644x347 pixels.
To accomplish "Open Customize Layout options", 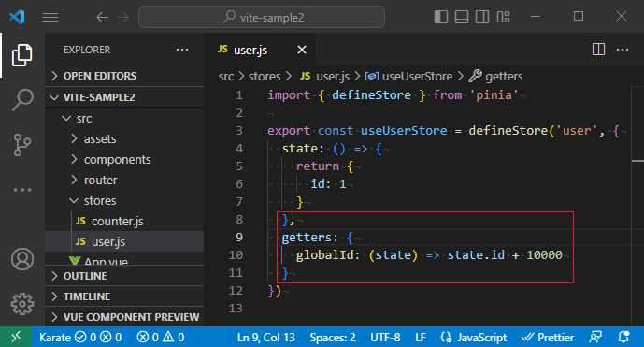I will (x=503, y=17).
